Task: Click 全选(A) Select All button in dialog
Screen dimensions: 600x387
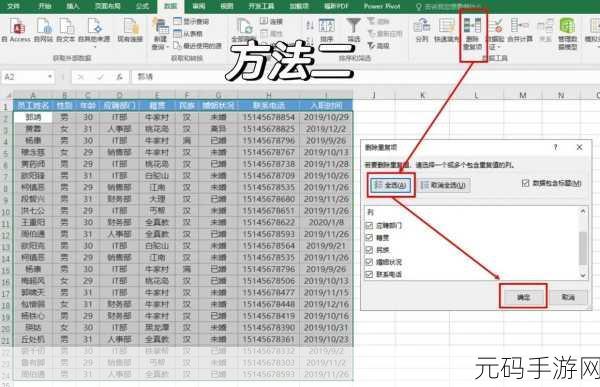Action: [391, 185]
